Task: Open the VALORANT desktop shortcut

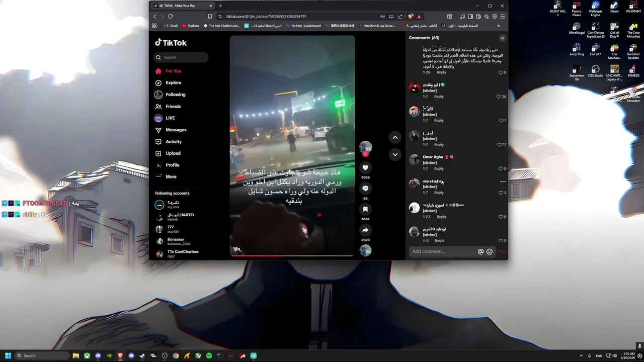Action: pos(633,8)
